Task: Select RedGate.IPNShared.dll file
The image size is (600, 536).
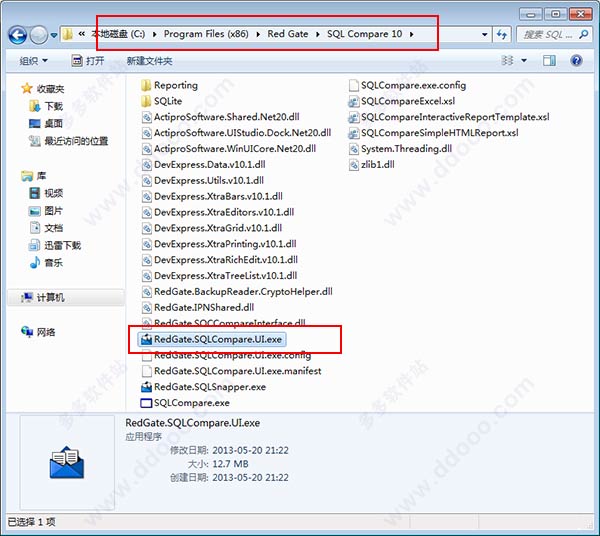Action: point(197,308)
